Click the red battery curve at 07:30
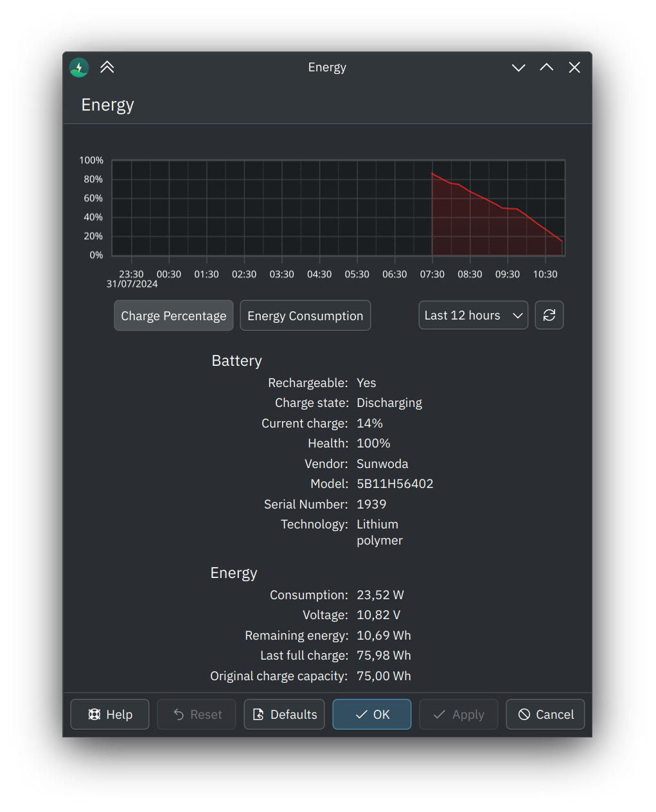 433,174
